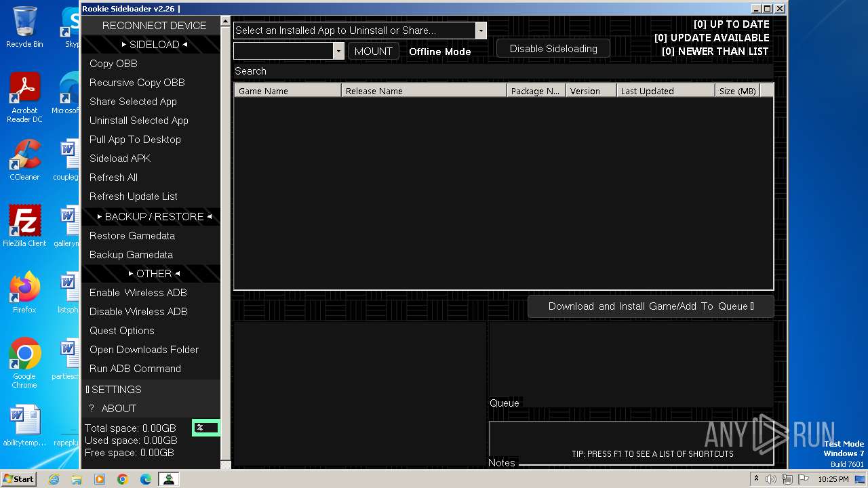Click sidebar scrollbar down arrow
The height and width of the screenshot is (488, 868).
[226, 464]
